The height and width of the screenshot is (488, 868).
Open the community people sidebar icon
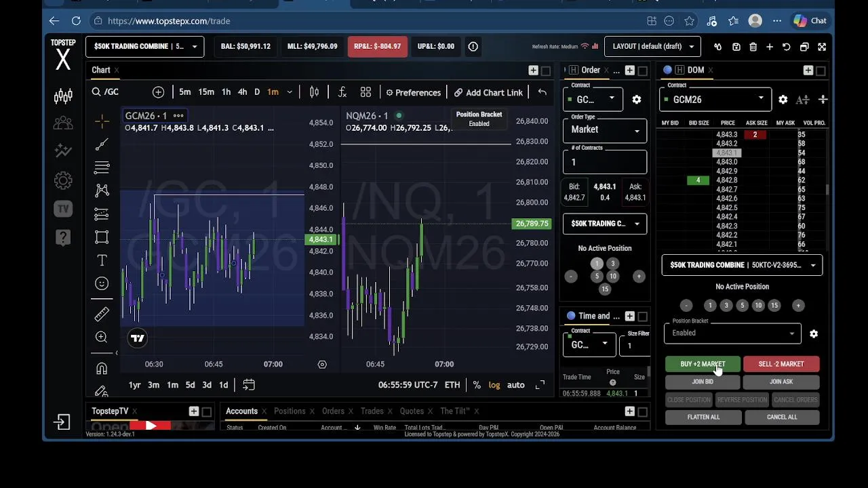[x=63, y=123]
